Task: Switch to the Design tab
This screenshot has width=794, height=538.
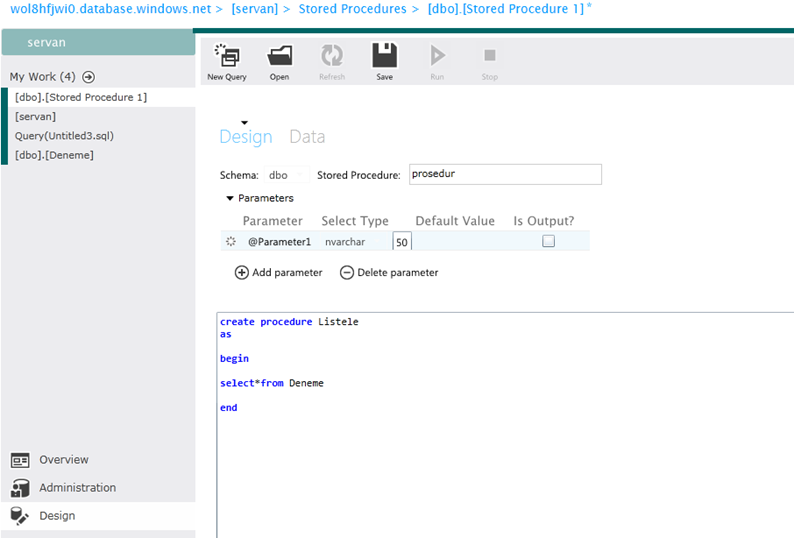Action: (246, 137)
